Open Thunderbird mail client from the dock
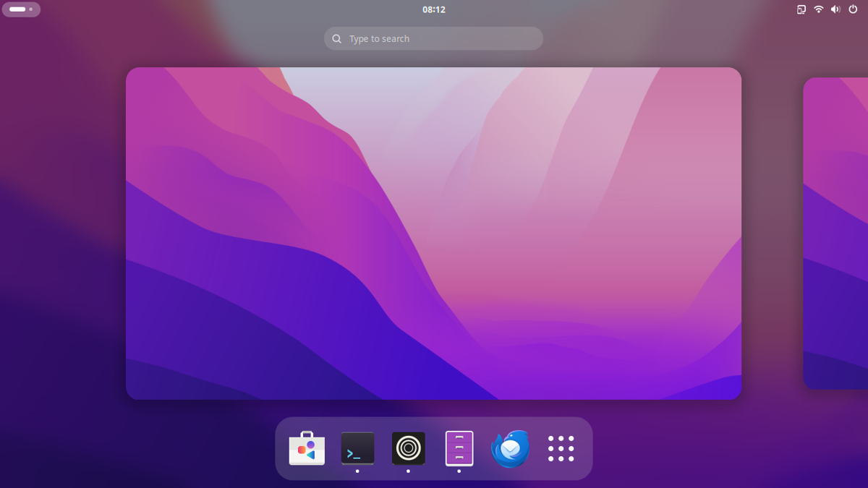 tap(510, 448)
